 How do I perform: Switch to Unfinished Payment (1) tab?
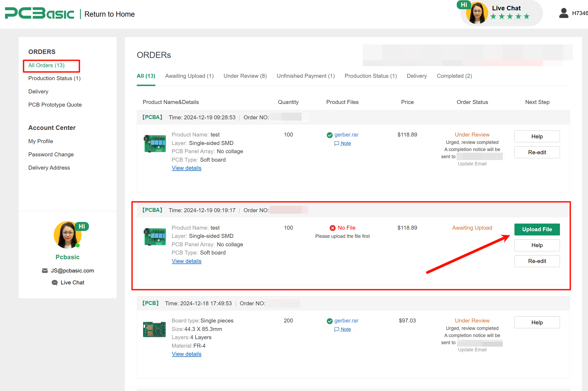pyautogui.click(x=306, y=76)
